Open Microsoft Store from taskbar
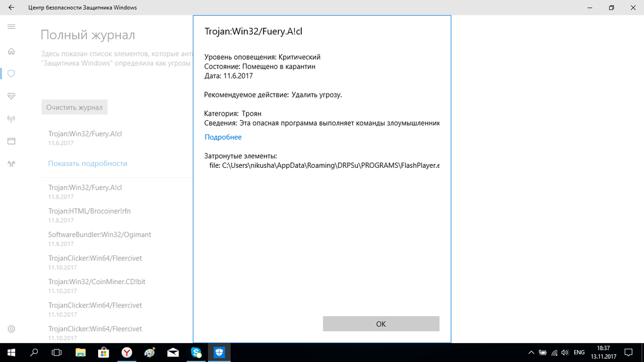644x362 pixels. pos(104,353)
